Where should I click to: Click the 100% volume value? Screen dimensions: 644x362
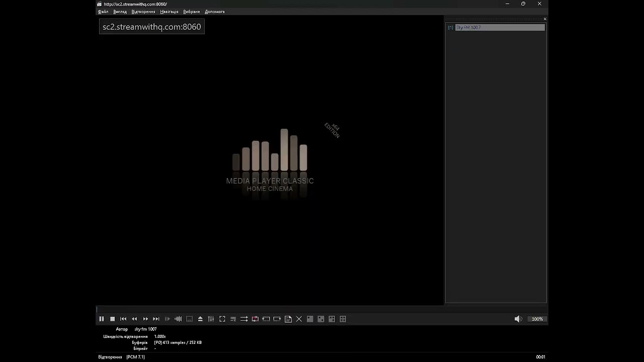[x=537, y=319]
